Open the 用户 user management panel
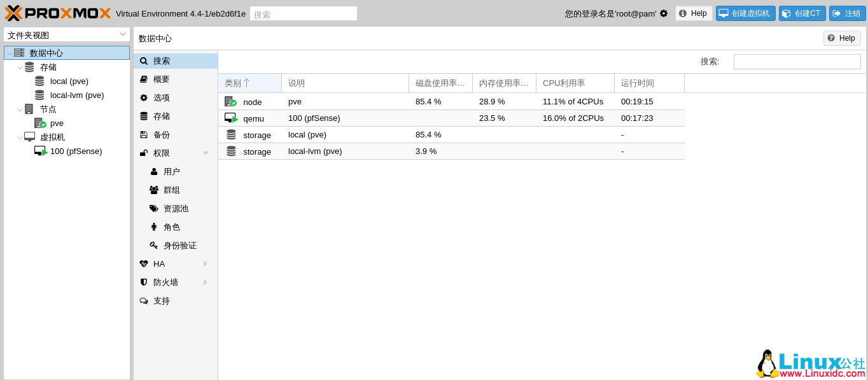Viewport: 868px width, 380px height. click(172, 171)
